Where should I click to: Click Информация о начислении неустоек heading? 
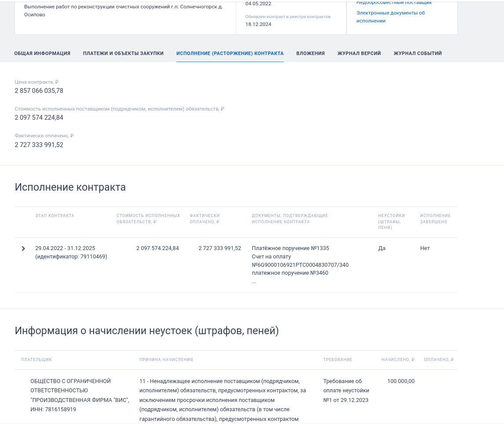pyautogui.click(x=146, y=330)
